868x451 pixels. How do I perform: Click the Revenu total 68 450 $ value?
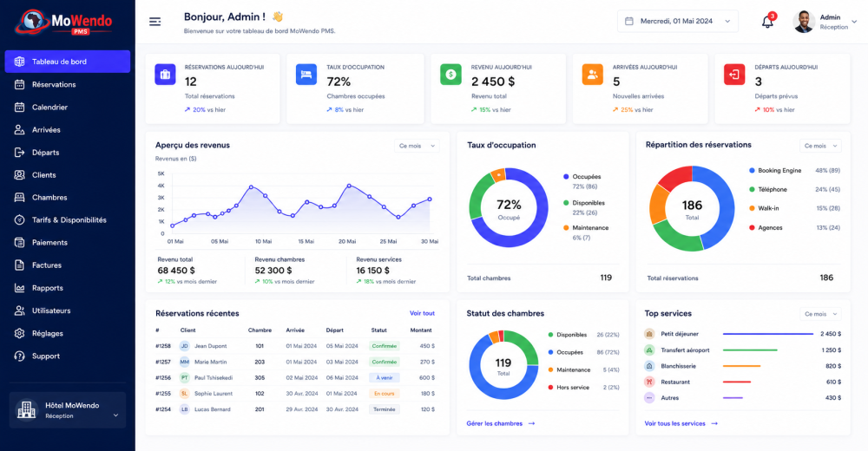click(x=176, y=270)
